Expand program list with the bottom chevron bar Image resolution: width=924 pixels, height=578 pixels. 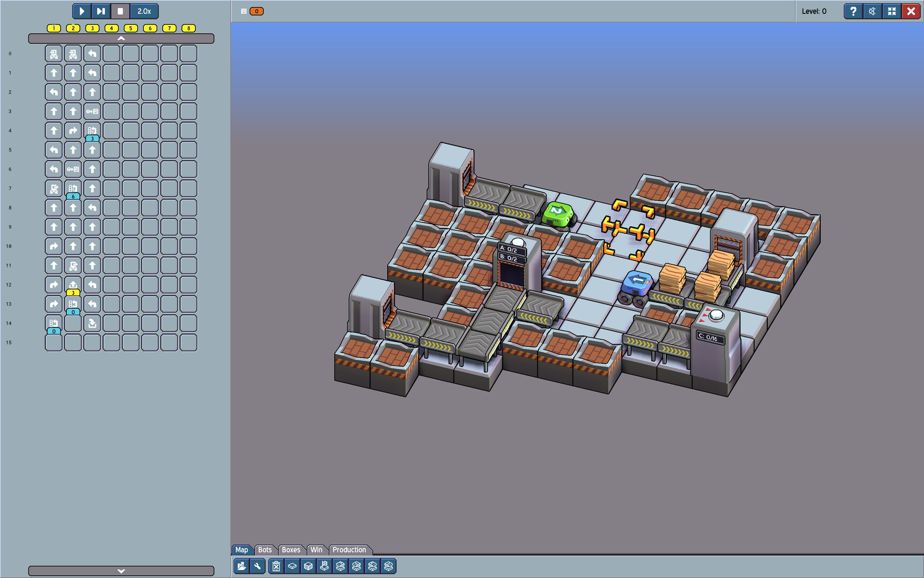point(121,571)
